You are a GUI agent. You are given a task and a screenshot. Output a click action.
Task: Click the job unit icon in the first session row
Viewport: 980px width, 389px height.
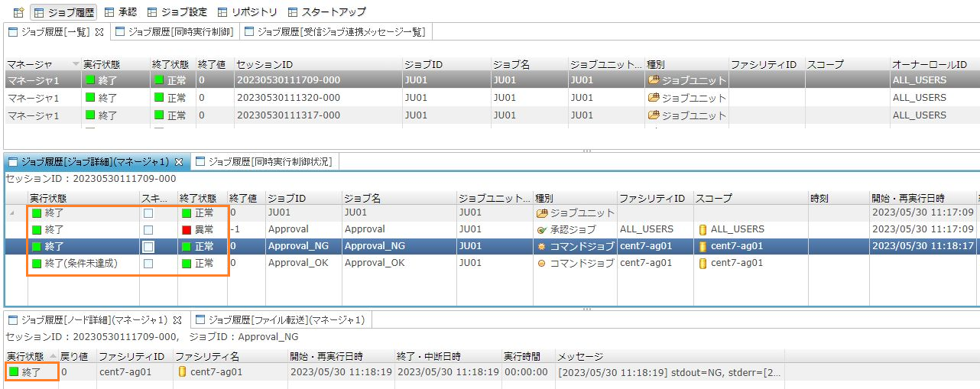coord(653,80)
